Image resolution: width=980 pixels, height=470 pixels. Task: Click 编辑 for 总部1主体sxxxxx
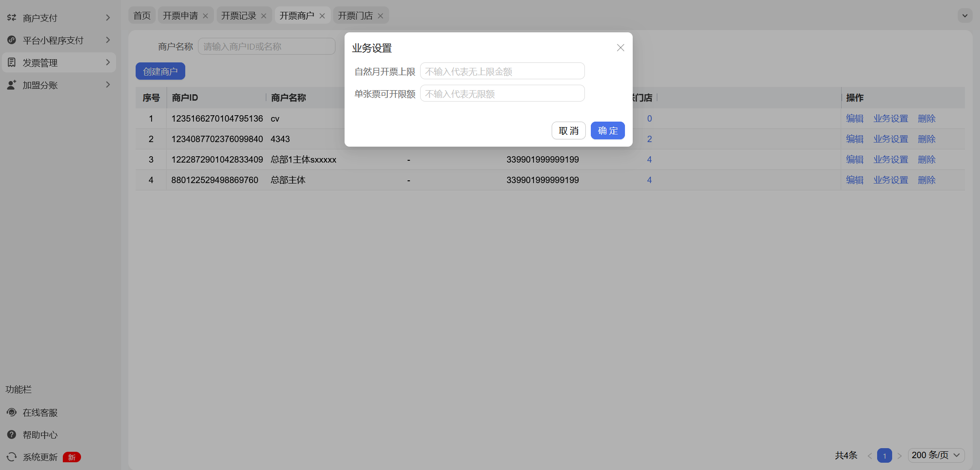(855, 159)
